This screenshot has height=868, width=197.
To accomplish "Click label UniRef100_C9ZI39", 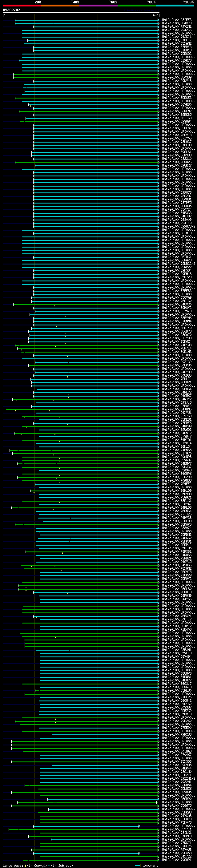I will point(177,362).
